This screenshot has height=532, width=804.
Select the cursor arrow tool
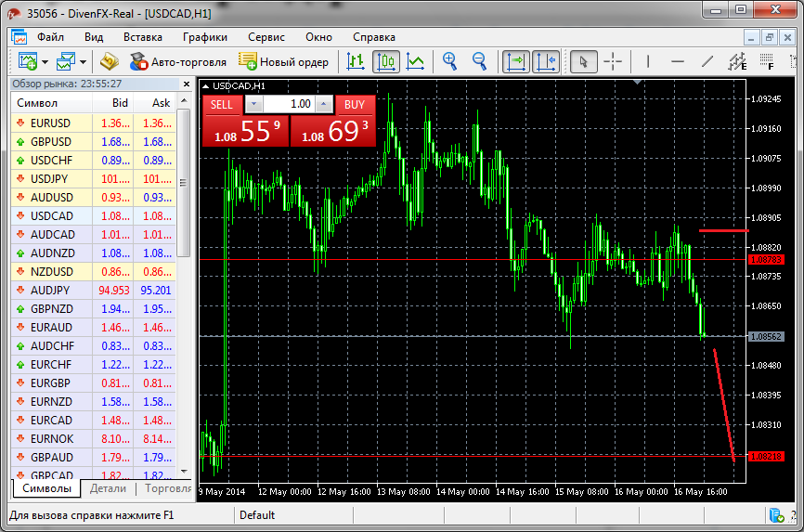(x=584, y=61)
